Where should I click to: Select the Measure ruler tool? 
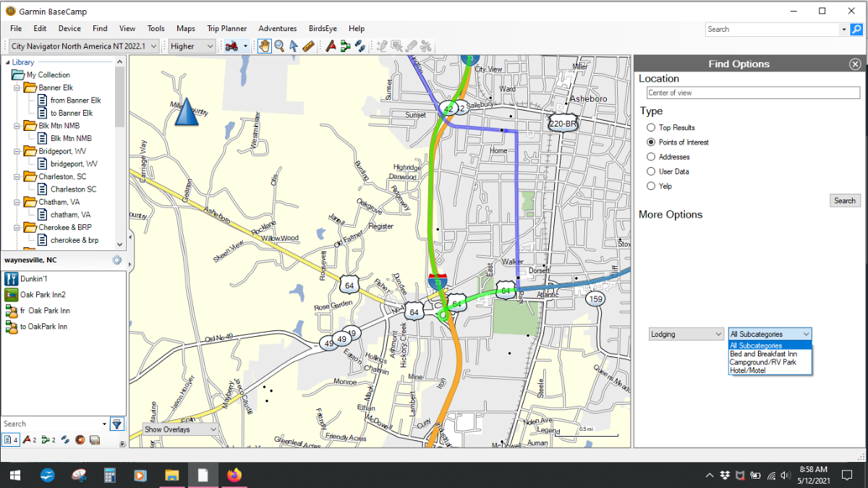[x=308, y=46]
